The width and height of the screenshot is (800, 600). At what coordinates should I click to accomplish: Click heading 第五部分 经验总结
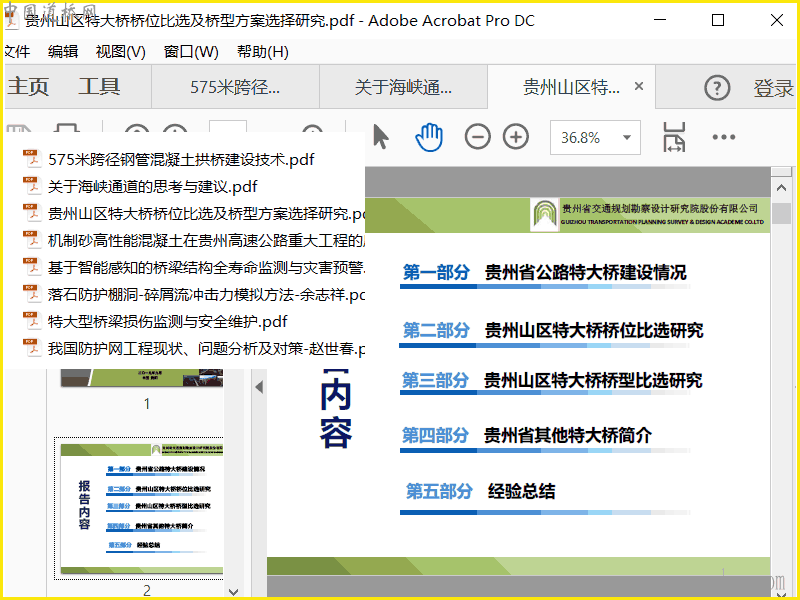[x=480, y=491]
